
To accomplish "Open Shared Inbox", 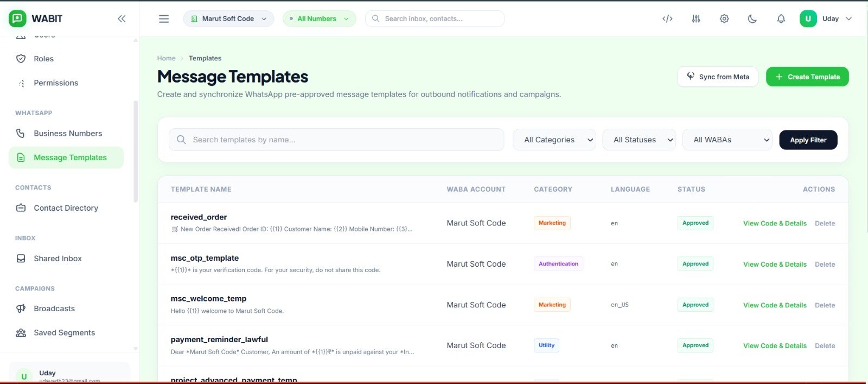I will 66,259.
